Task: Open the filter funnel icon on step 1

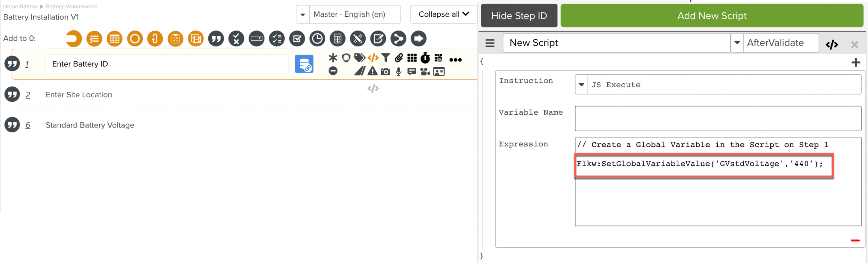Action: (x=386, y=58)
